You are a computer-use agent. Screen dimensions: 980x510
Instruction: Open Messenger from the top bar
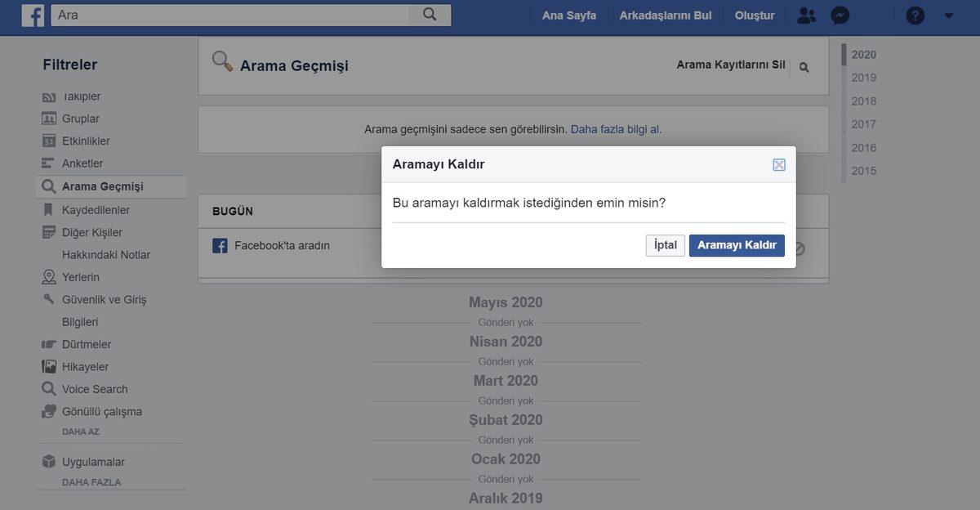click(x=840, y=15)
